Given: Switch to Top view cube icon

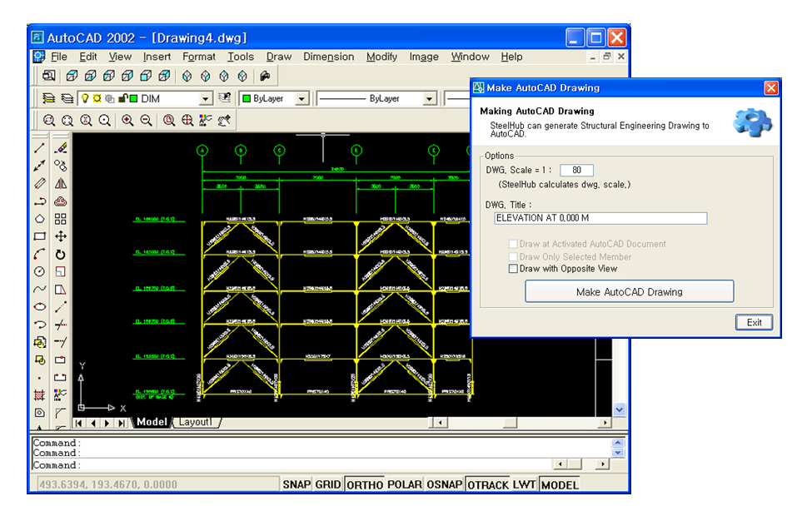Looking at the screenshot, I should tap(72, 76).
